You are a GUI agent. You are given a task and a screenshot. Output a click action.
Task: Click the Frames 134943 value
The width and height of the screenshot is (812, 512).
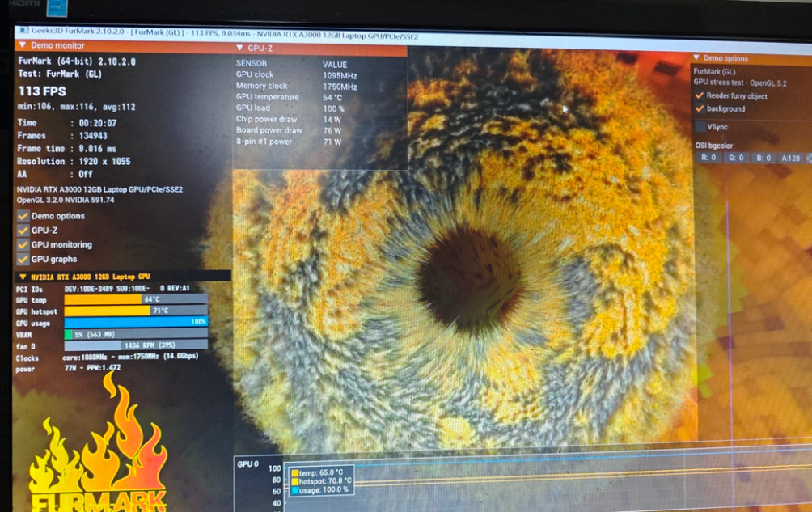coord(93,136)
